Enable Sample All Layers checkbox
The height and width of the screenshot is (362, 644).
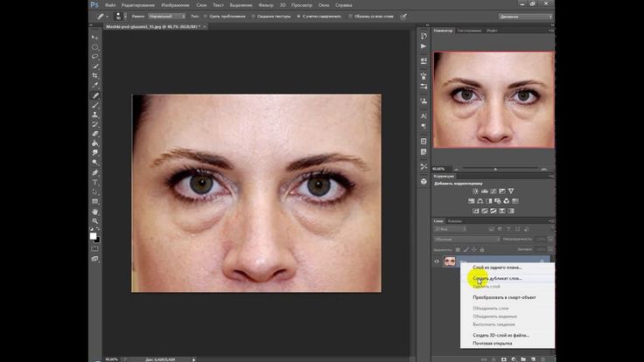tap(350, 17)
